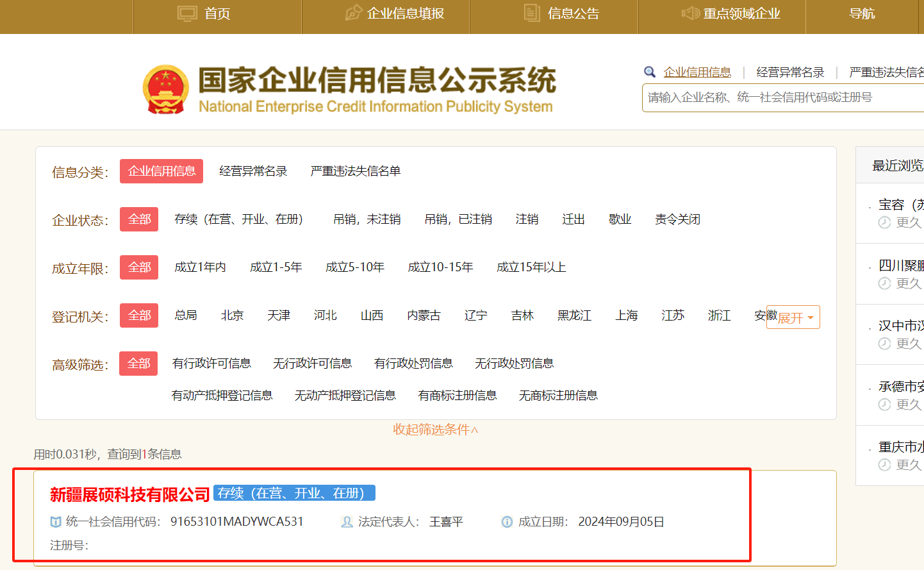
Task: Filter by 北京 registration authority
Action: (232, 315)
